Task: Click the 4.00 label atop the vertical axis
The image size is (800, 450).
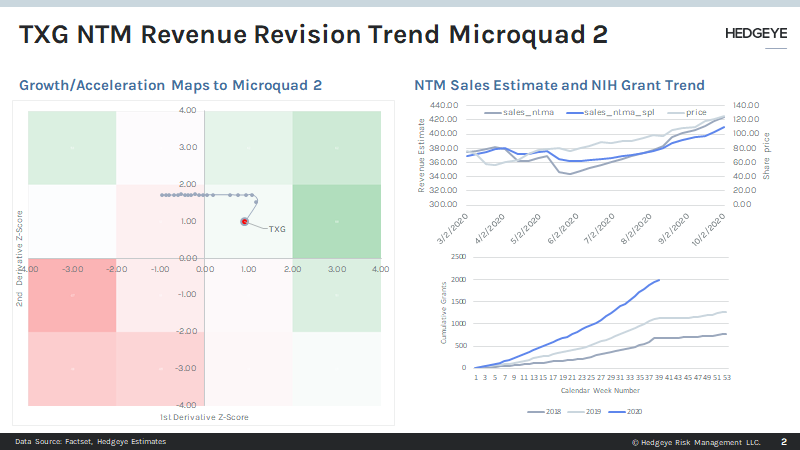Action: (187, 110)
